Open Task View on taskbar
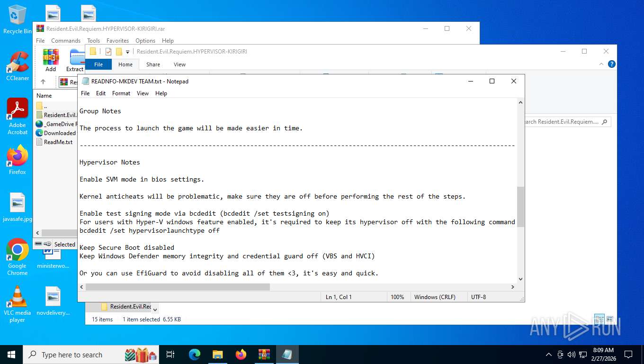 [170, 355]
